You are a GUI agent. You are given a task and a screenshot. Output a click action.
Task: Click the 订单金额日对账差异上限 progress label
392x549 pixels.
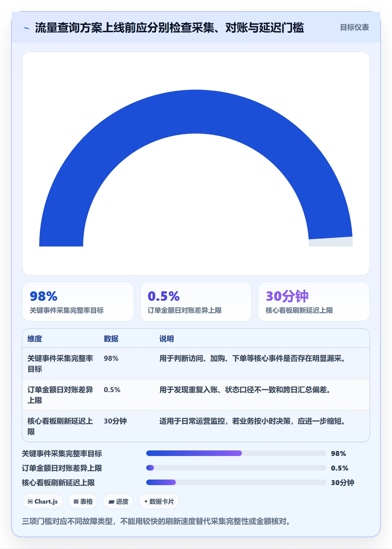coord(62,468)
